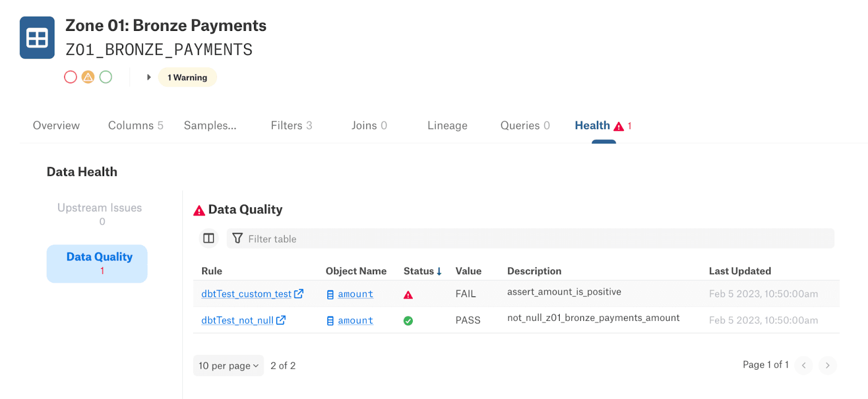Image resolution: width=868 pixels, height=399 pixels.
Task: Open external link icon for dbtTest_not_null
Action: [281, 320]
